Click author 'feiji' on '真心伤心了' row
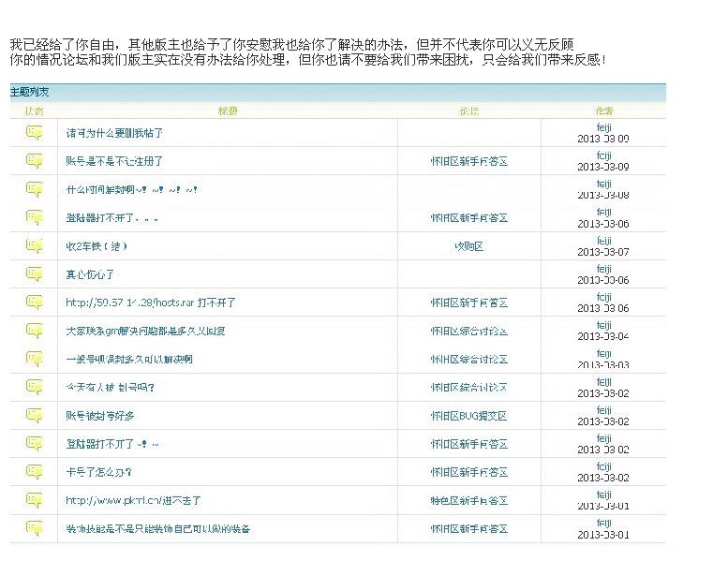 [x=603, y=269]
